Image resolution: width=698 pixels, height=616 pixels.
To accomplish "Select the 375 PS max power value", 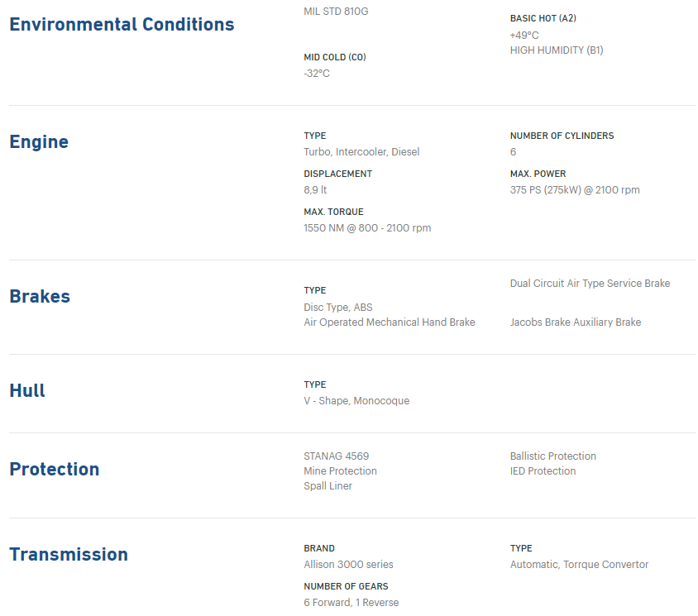I will tap(575, 190).
